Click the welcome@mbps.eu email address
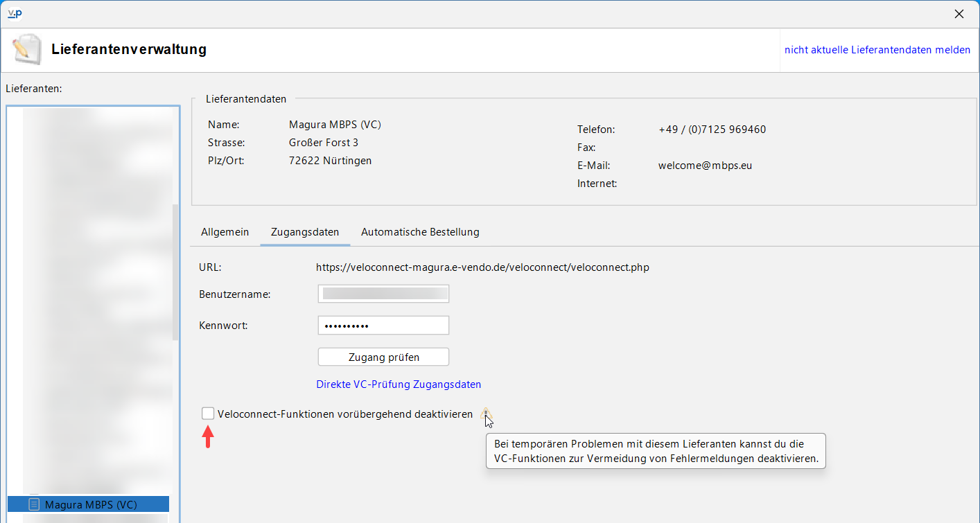Image resolution: width=980 pixels, height=523 pixels. [x=705, y=166]
